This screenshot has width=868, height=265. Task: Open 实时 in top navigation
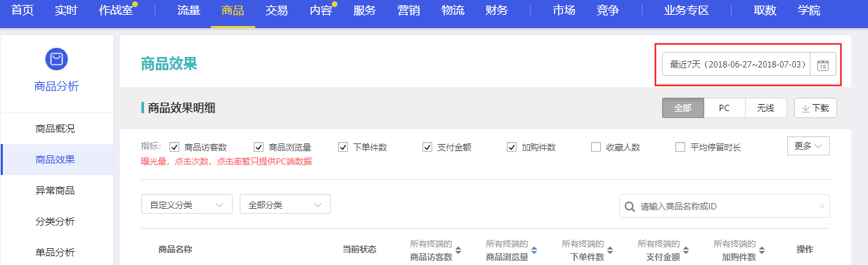point(66,11)
